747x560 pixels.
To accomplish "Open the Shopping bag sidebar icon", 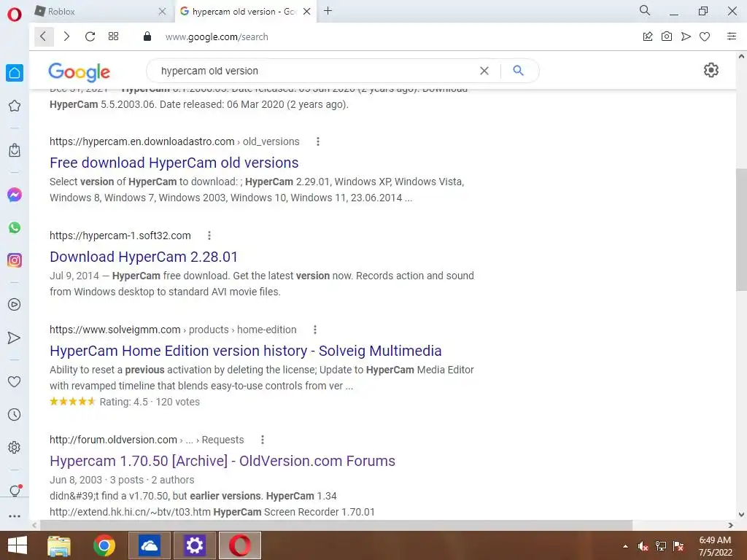I will pos(15,150).
